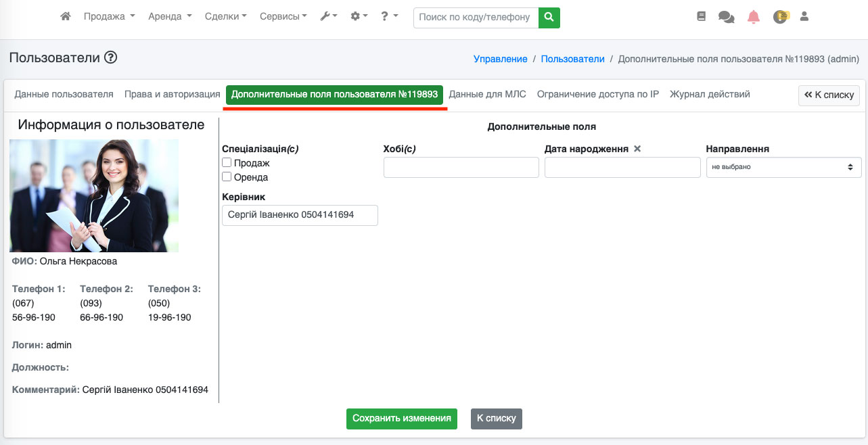This screenshot has height=445, width=868.
Task: Tick the Продаж checkbox
Action: point(227,163)
